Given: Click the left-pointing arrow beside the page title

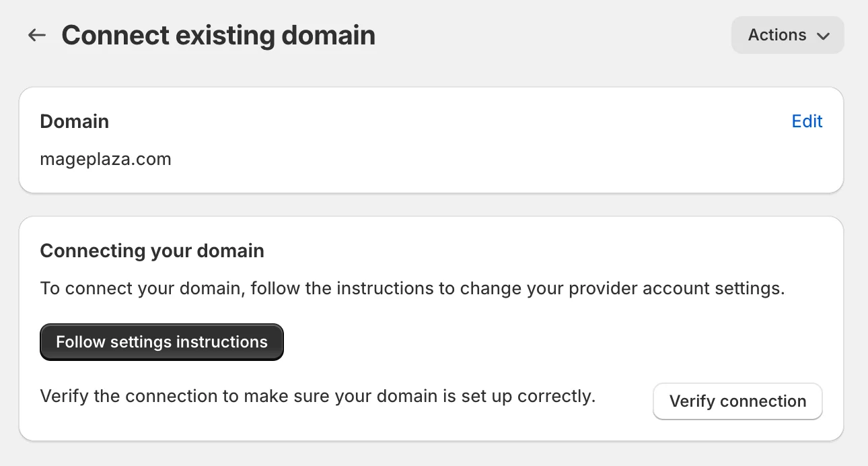Looking at the screenshot, I should [36, 35].
